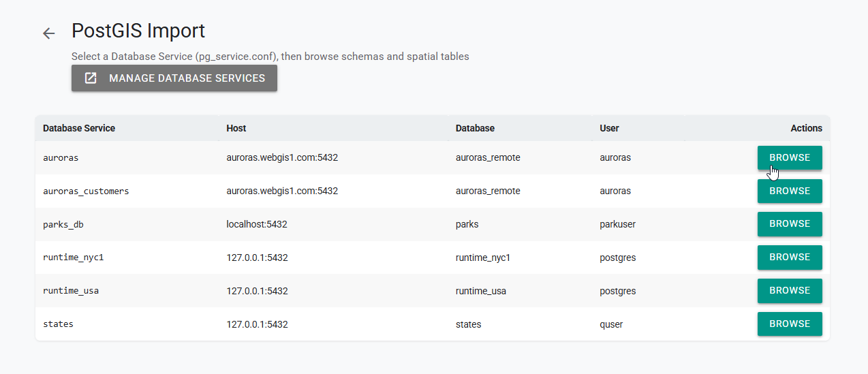This screenshot has width=868, height=374.
Task: Browse the auroras_customers service
Action: coord(790,191)
